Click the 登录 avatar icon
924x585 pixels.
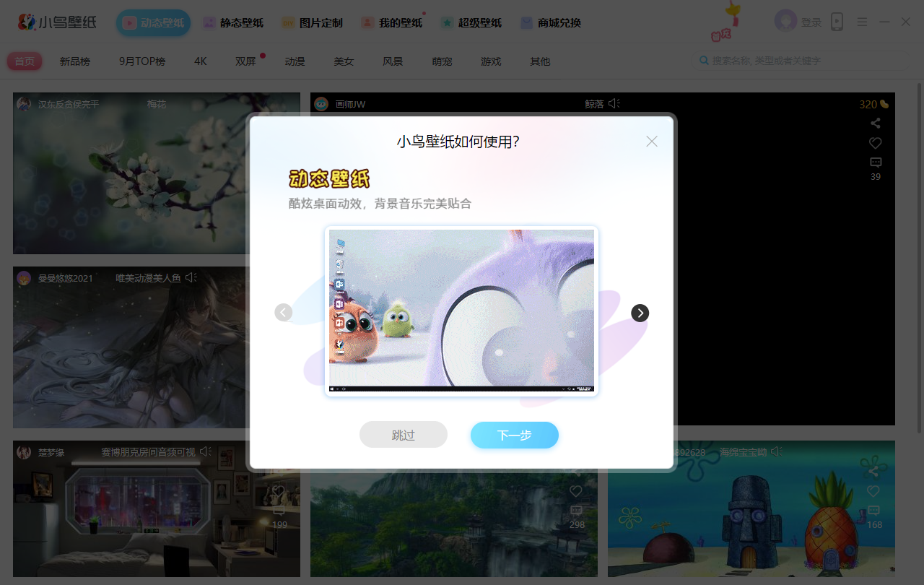point(785,21)
